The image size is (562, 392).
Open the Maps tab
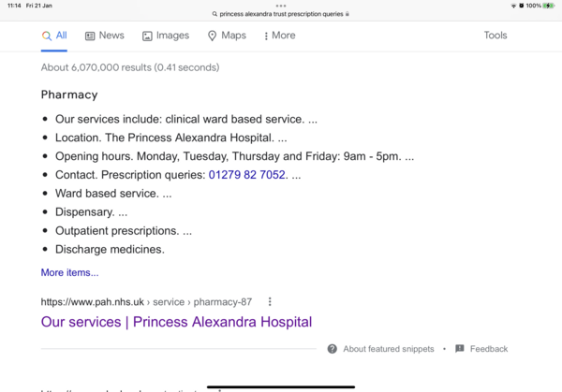pos(227,36)
